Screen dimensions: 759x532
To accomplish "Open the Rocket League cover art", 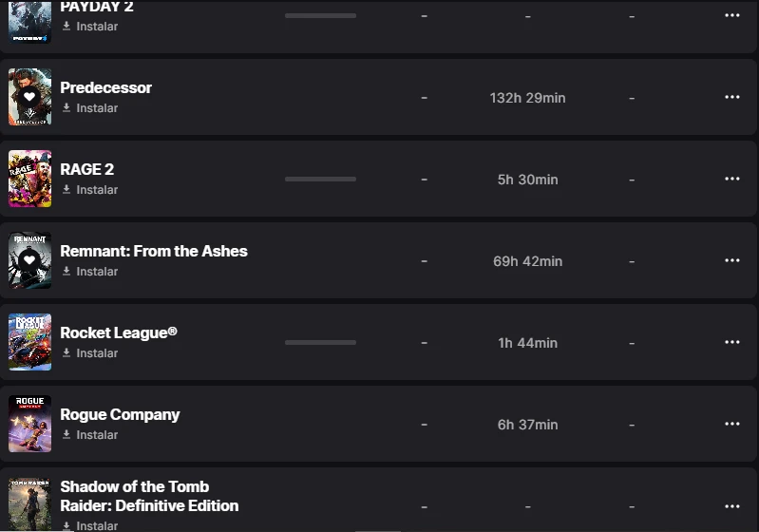I will point(29,342).
